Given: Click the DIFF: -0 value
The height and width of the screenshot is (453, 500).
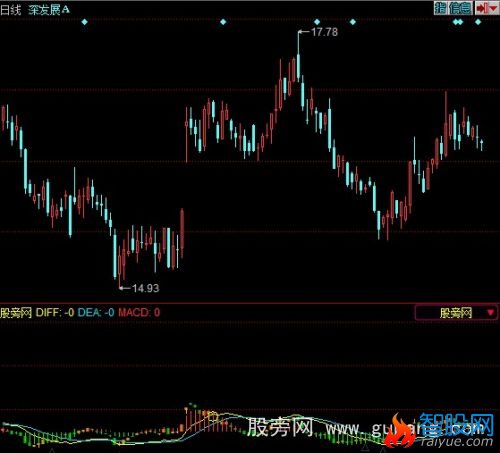Looking at the screenshot, I should pos(55,313).
